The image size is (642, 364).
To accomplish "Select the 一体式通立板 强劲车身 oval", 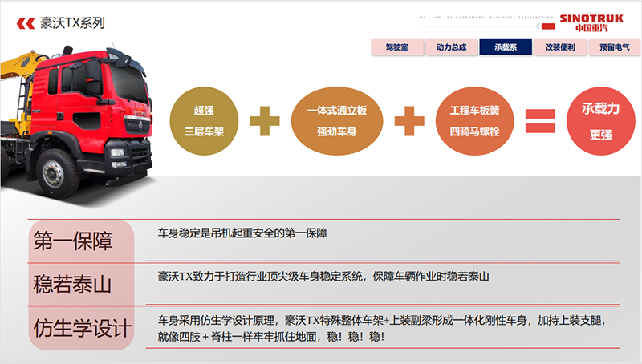I will pyautogui.click(x=337, y=121).
